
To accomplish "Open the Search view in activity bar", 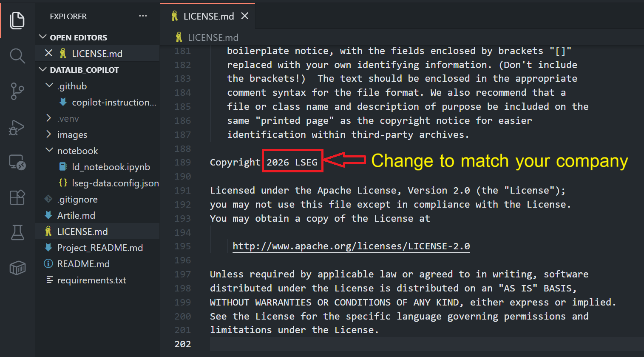I will coord(17,56).
